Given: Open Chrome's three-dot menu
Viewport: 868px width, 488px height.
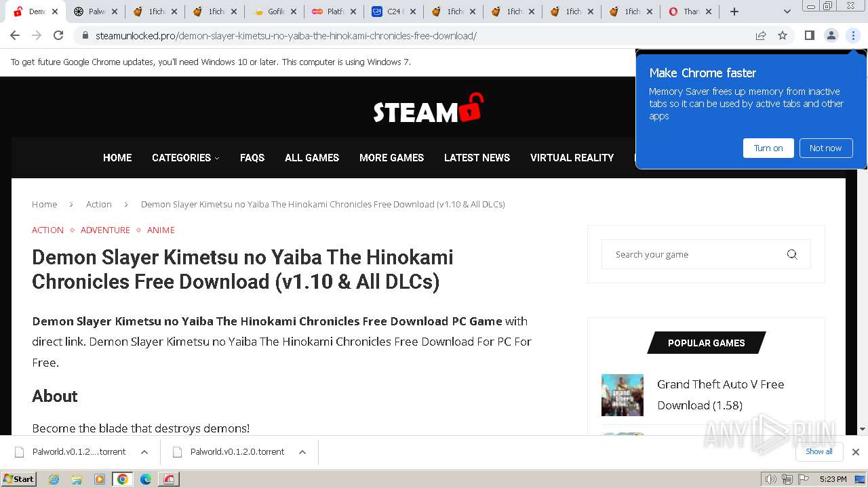Looking at the screenshot, I should tap(853, 35).
